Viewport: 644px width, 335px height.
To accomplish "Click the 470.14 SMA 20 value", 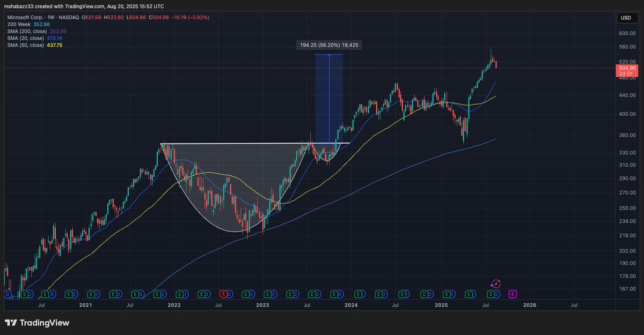I will click(x=56, y=38).
